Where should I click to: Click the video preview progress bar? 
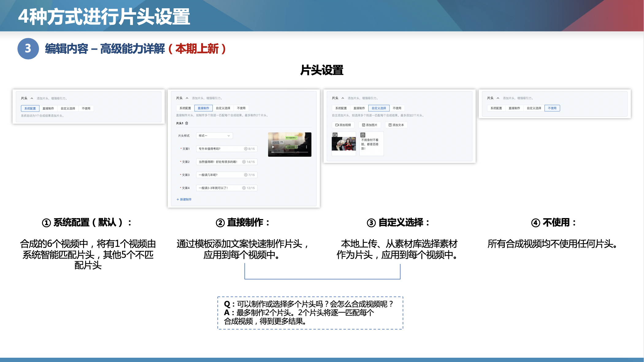[289, 152]
